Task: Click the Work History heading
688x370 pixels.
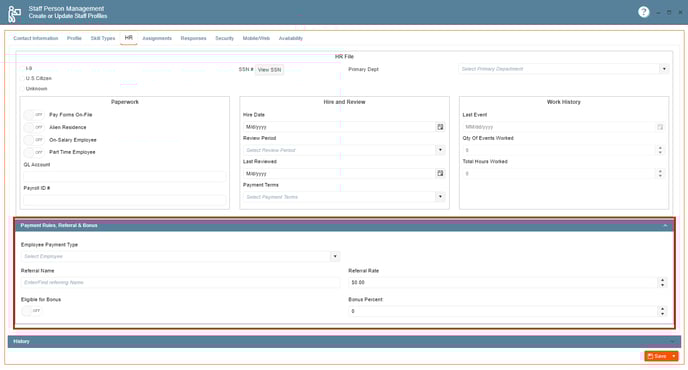Action: pyautogui.click(x=563, y=102)
